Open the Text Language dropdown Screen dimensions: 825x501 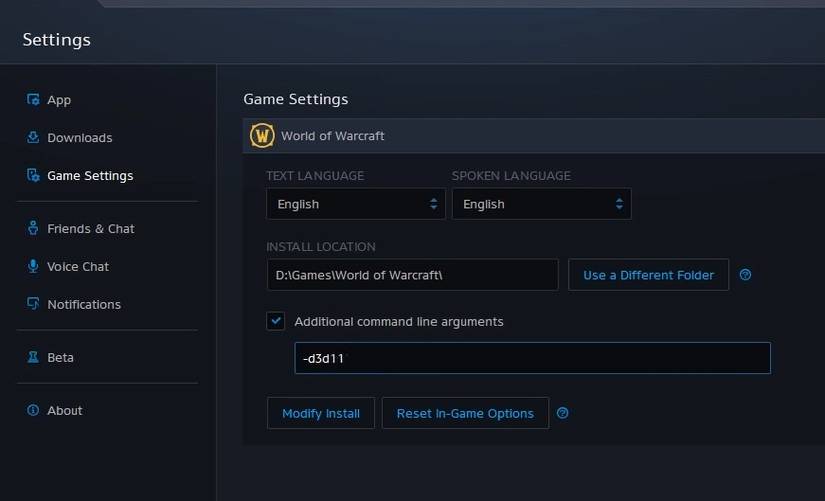click(x=356, y=204)
